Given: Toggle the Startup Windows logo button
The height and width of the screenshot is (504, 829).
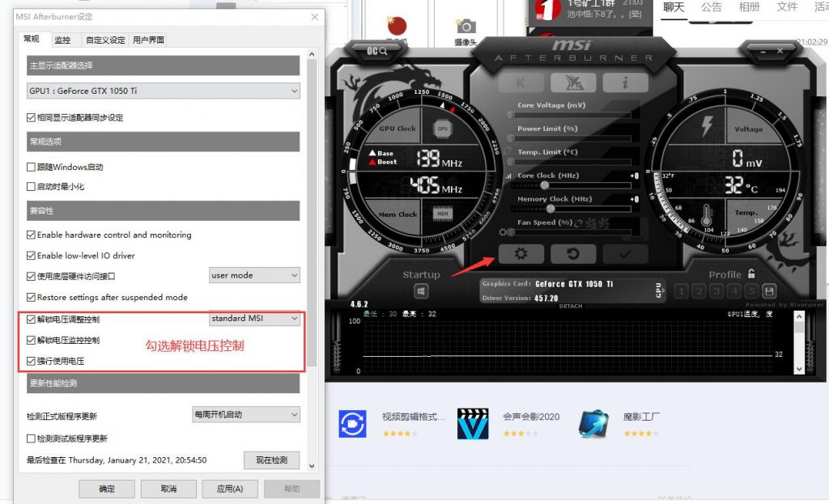Looking at the screenshot, I should [421, 291].
